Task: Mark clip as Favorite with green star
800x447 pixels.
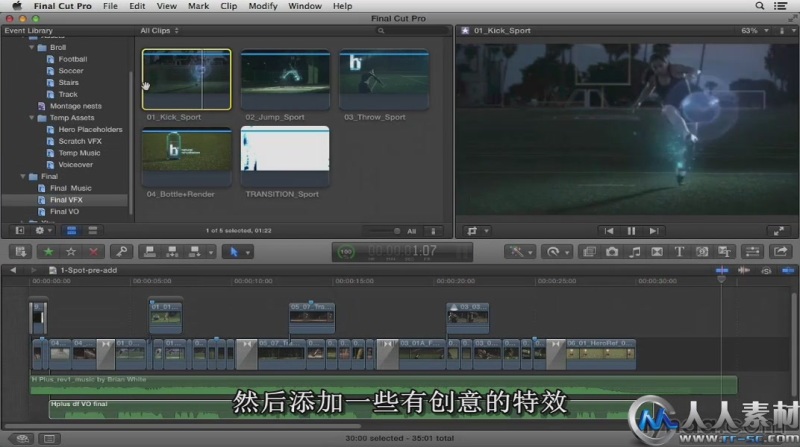Action: (x=49, y=252)
